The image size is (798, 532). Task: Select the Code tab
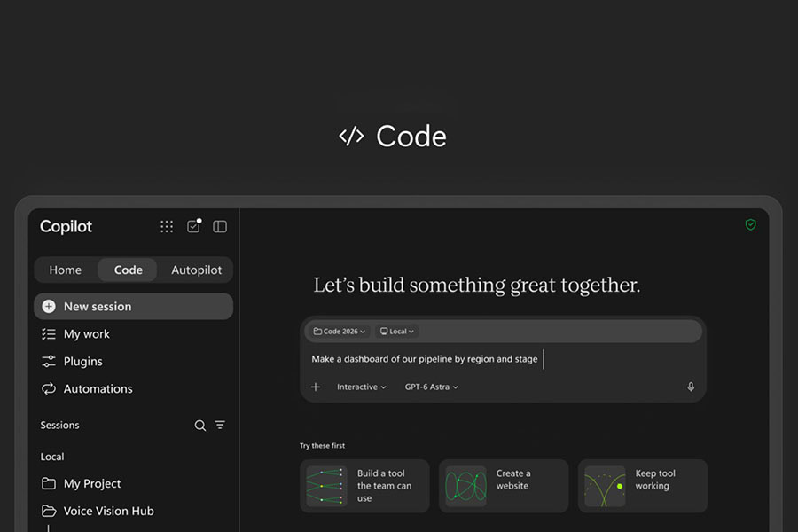coord(129,270)
